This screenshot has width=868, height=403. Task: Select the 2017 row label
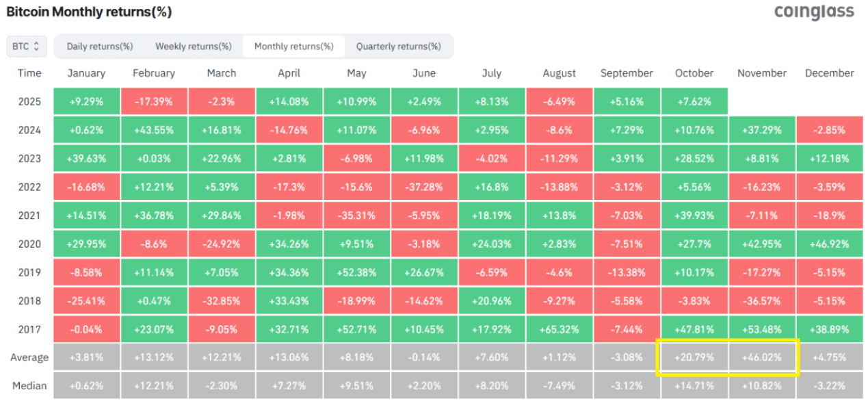pyautogui.click(x=29, y=329)
